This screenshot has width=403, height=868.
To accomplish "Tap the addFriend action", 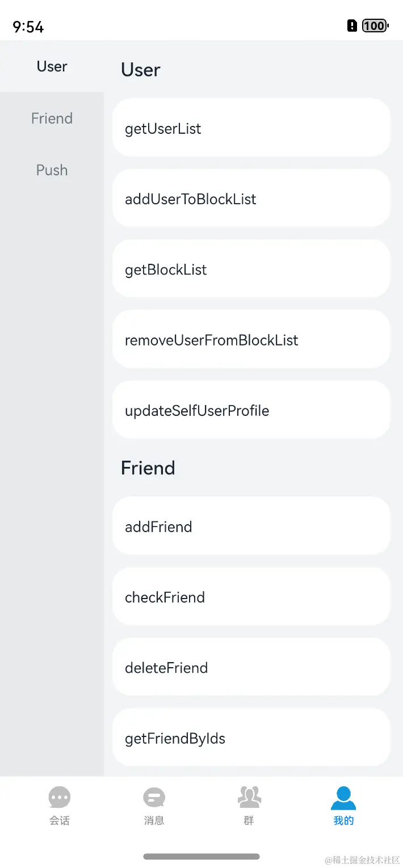I will [251, 526].
